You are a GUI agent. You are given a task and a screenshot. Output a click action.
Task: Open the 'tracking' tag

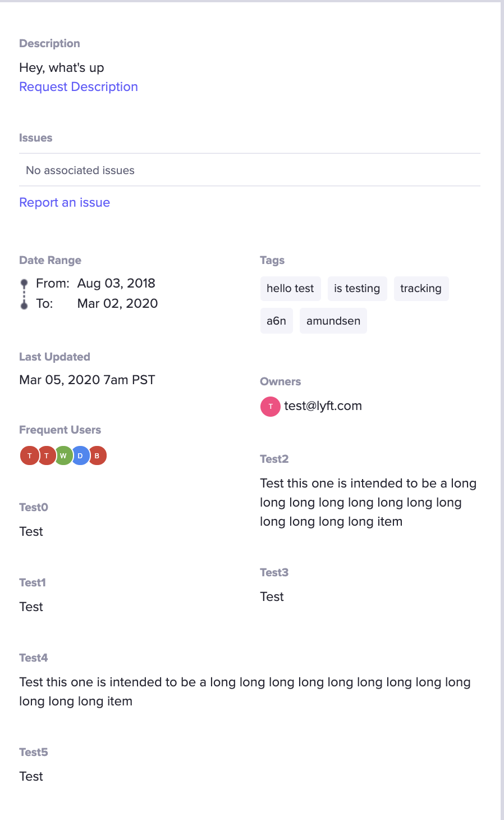[421, 289]
